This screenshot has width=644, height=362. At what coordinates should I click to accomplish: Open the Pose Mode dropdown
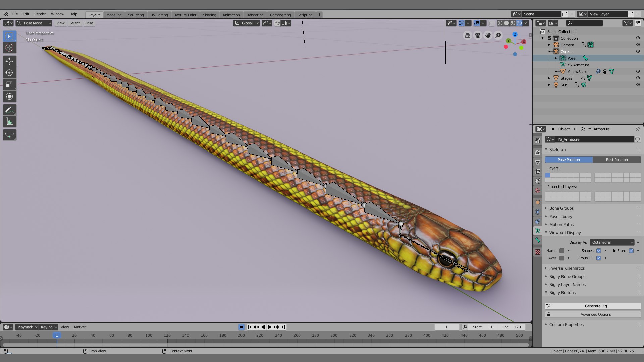coord(34,23)
